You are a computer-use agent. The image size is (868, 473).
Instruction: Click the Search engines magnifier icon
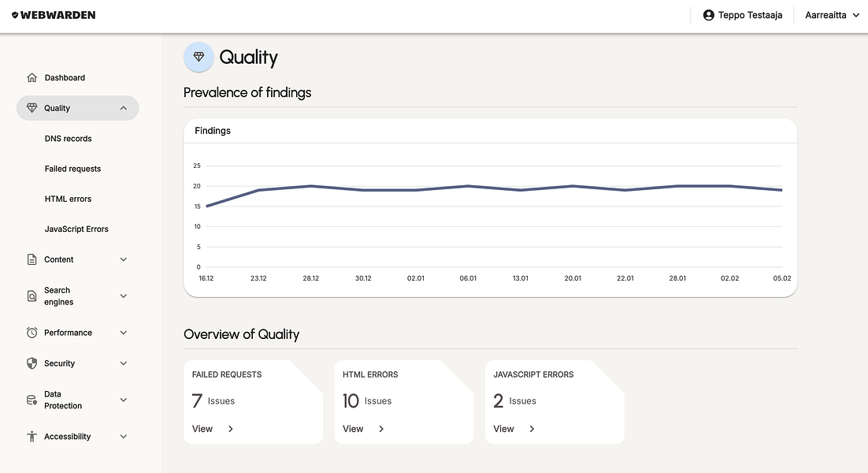[x=32, y=296]
